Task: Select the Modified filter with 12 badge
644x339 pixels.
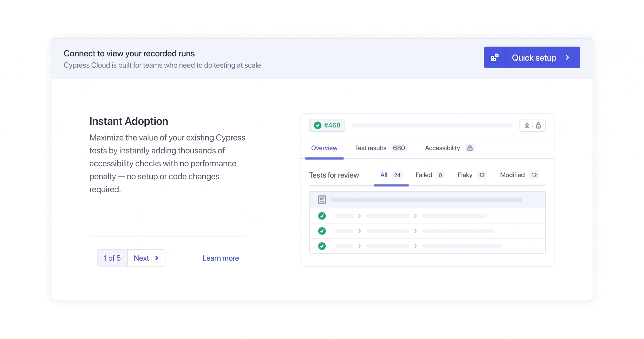Action: click(512, 175)
